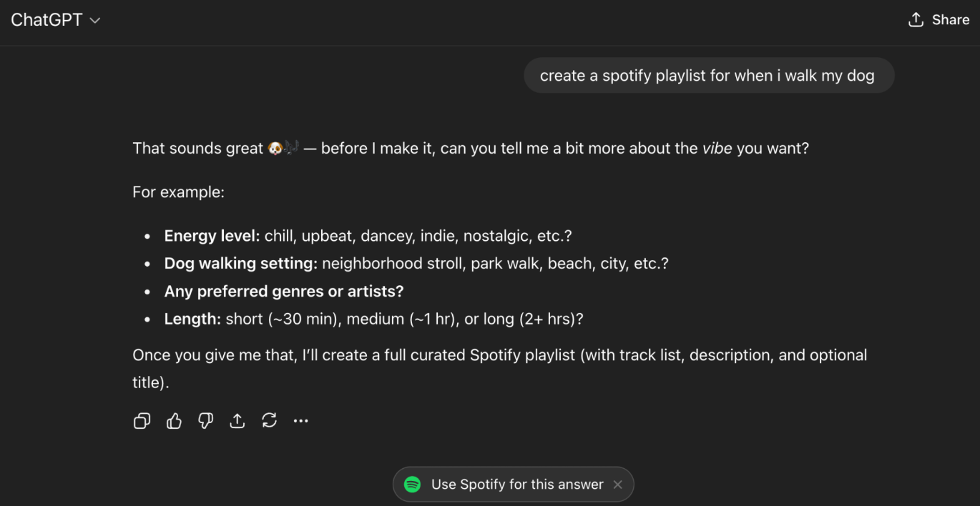Click the thumbs up icon

pos(174,421)
